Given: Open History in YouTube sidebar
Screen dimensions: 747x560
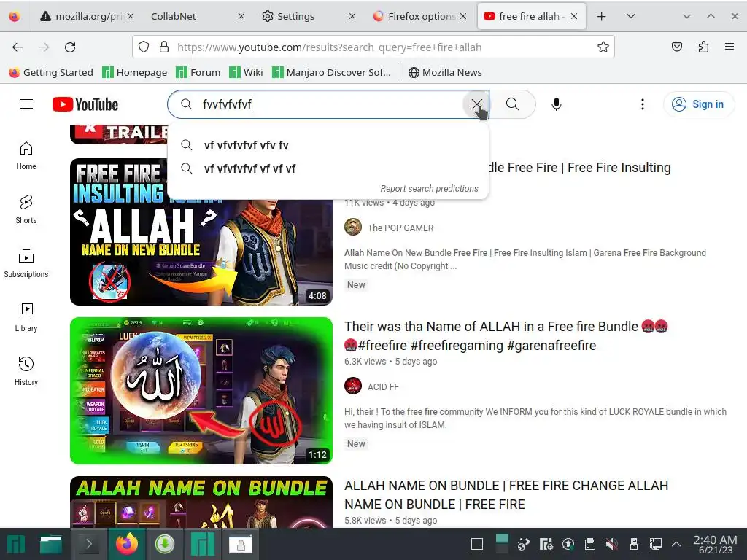Looking at the screenshot, I should (26, 371).
